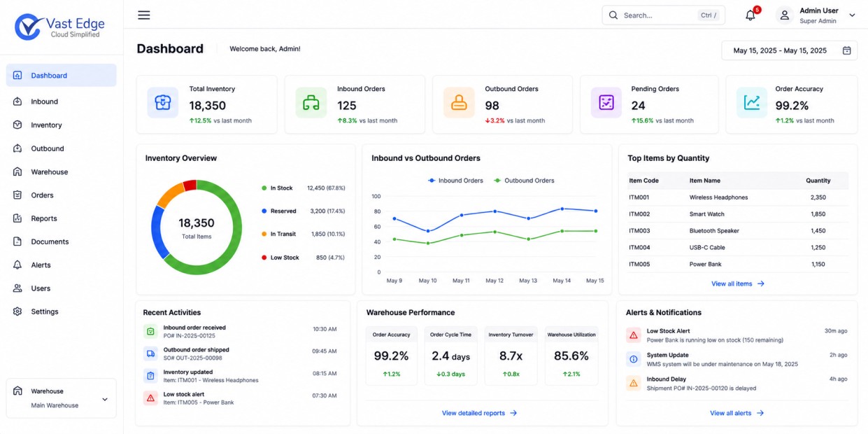Open the Inbound menu item

[x=62, y=101]
